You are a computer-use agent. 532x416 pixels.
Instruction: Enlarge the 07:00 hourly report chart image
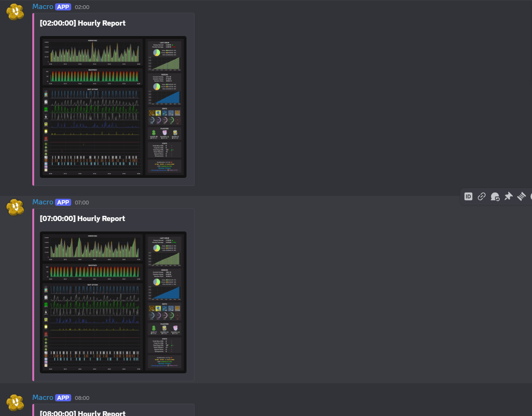(113, 302)
